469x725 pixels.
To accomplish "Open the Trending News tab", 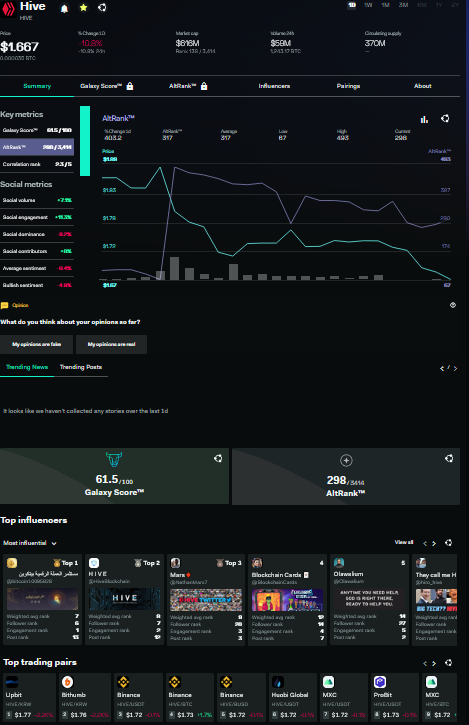I will pyautogui.click(x=27, y=367).
